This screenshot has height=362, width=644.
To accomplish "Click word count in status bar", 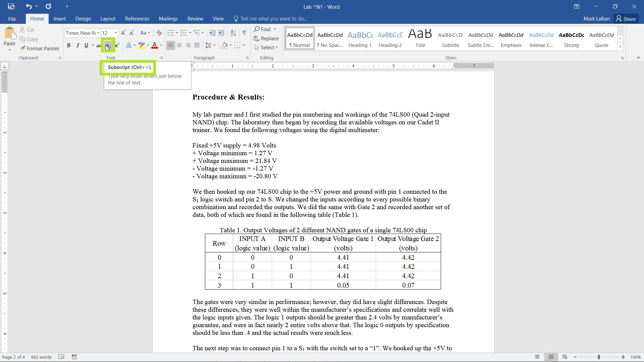I will tap(41, 357).
